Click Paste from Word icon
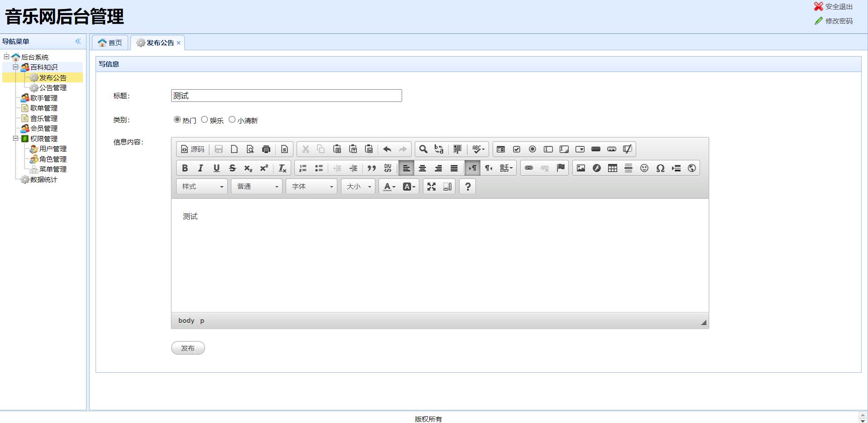The image size is (868, 423). coord(369,149)
